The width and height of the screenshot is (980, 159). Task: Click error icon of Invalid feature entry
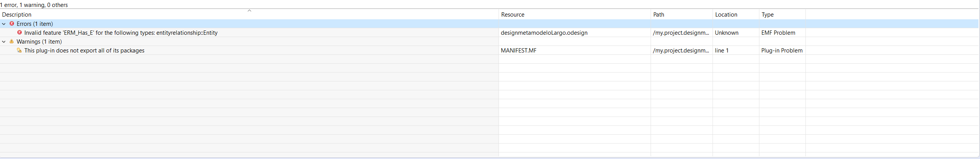[19, 32]
